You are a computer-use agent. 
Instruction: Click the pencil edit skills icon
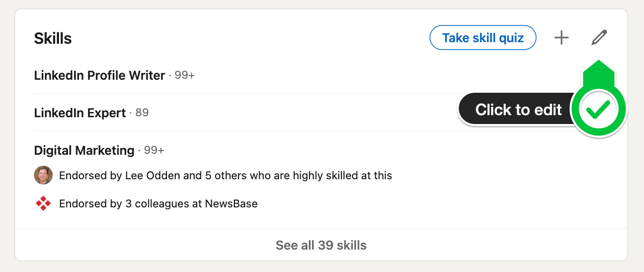(x=599, y=38)
